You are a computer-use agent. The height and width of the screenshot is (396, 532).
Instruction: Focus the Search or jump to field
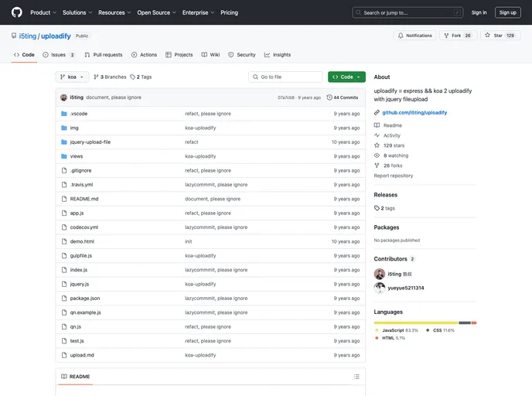click(x=408, y=12)
